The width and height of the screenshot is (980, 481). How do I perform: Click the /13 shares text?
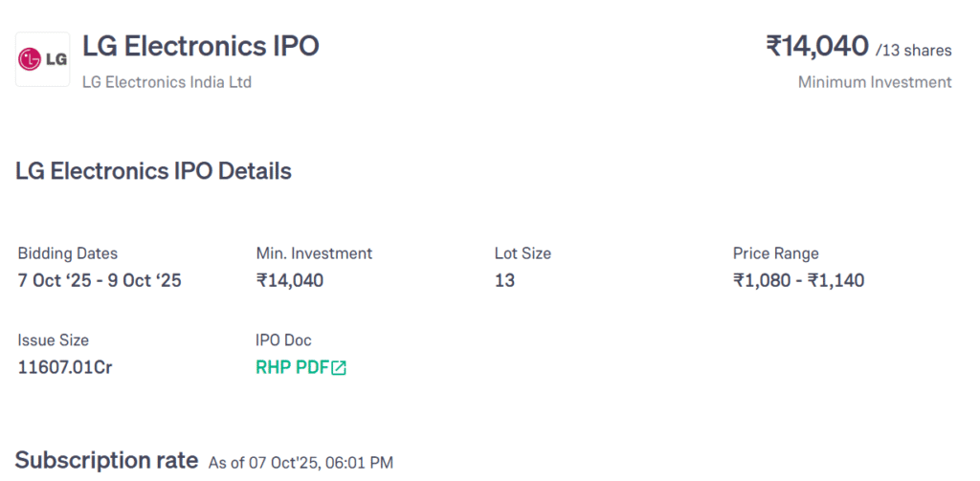[x=913, y=50]
